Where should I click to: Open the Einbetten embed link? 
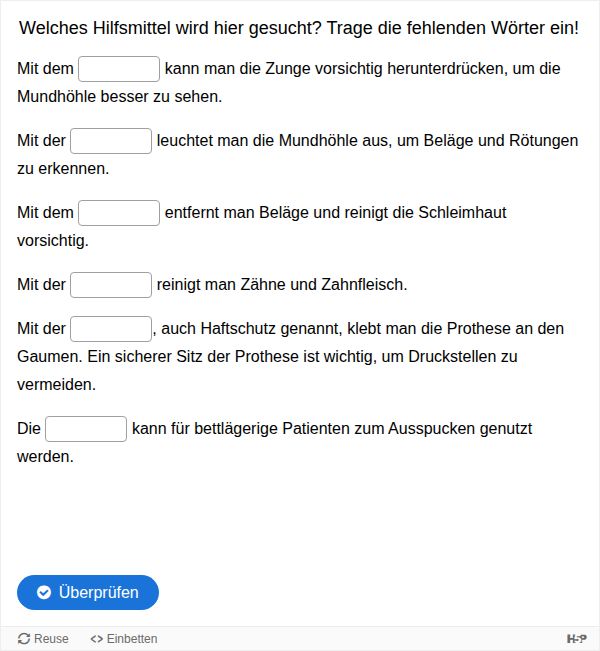click(124, 639)
